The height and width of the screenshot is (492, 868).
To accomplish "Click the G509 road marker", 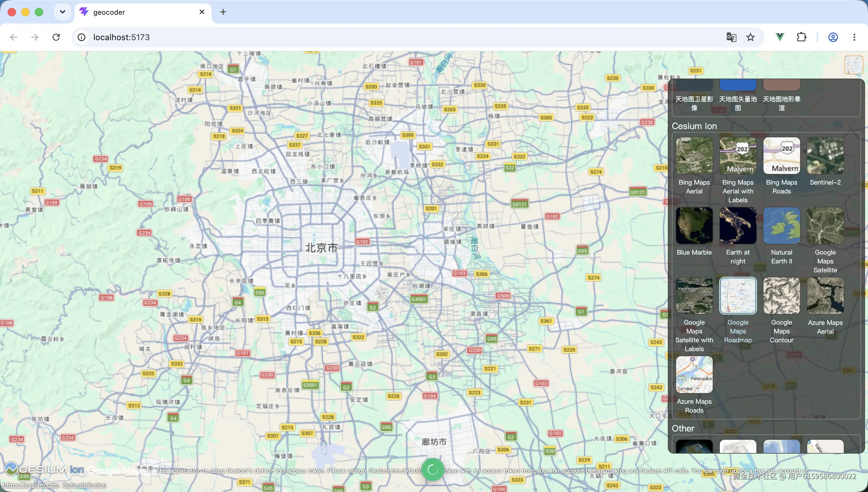I will click(503, 296).
